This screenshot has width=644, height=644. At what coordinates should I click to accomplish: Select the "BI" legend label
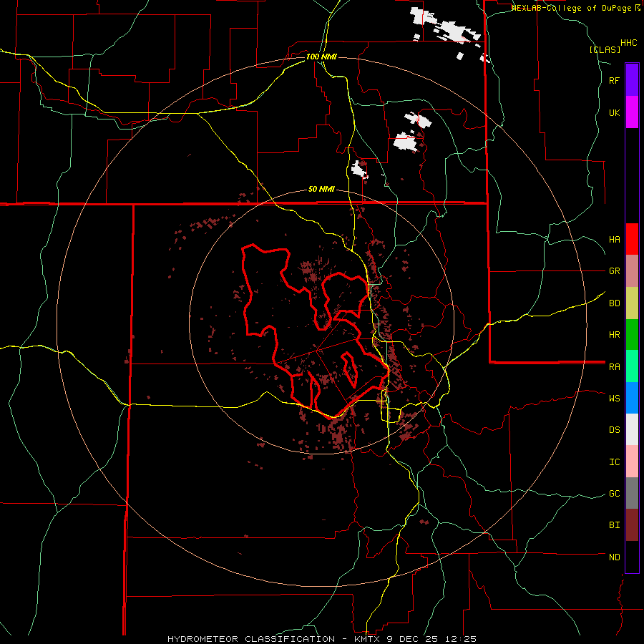[x=614, y=525]
